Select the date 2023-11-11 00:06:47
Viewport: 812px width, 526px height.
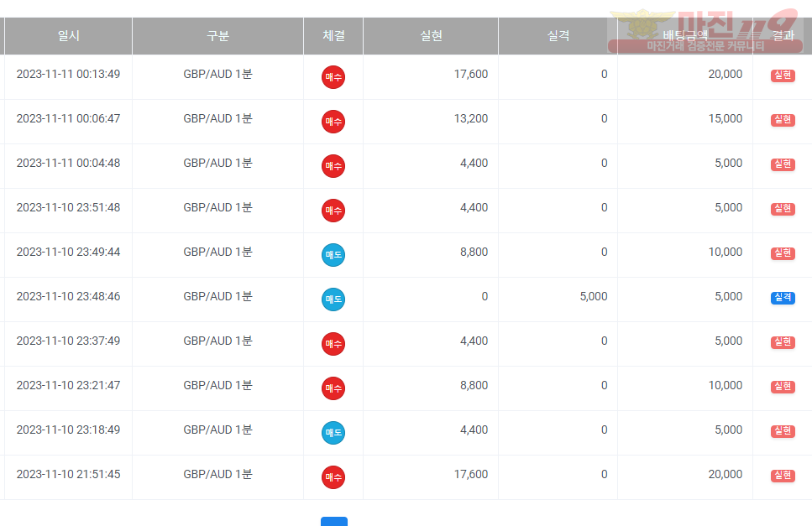tap(68, 118)
